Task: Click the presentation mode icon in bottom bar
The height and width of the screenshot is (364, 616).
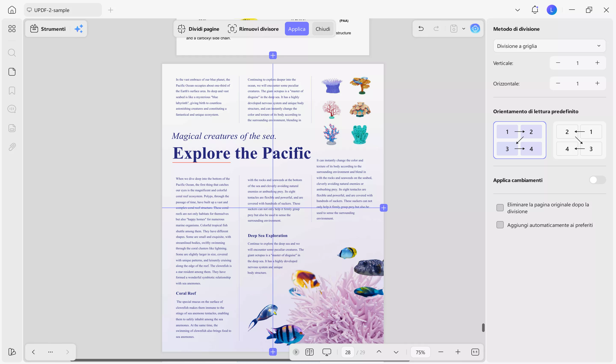Action: pyautogui.click(x=327, y=352)
